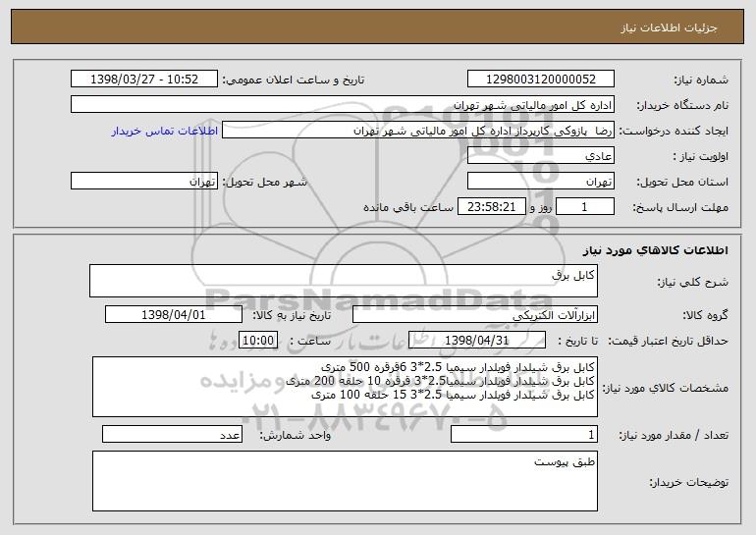
Task: Click the first cable line 500 متری
Action: [x=458, y=367]
